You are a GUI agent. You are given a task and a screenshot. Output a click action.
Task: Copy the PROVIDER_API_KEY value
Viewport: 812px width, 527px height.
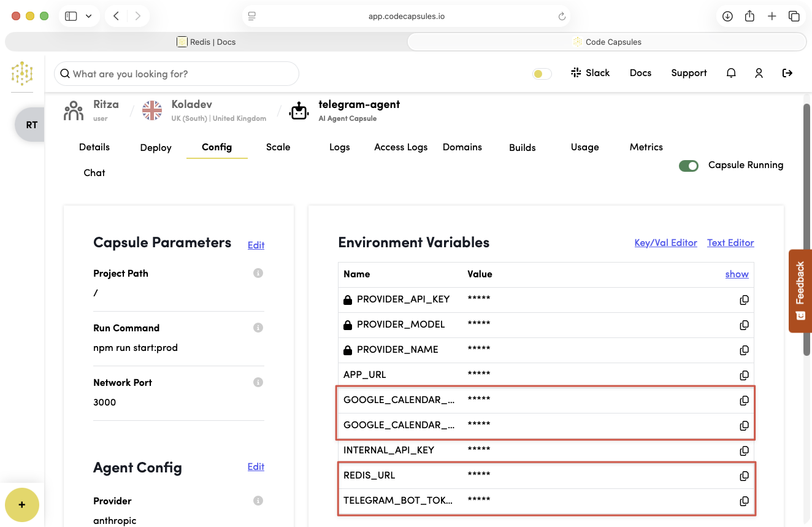pyautogui.click(x=744, y=300)
